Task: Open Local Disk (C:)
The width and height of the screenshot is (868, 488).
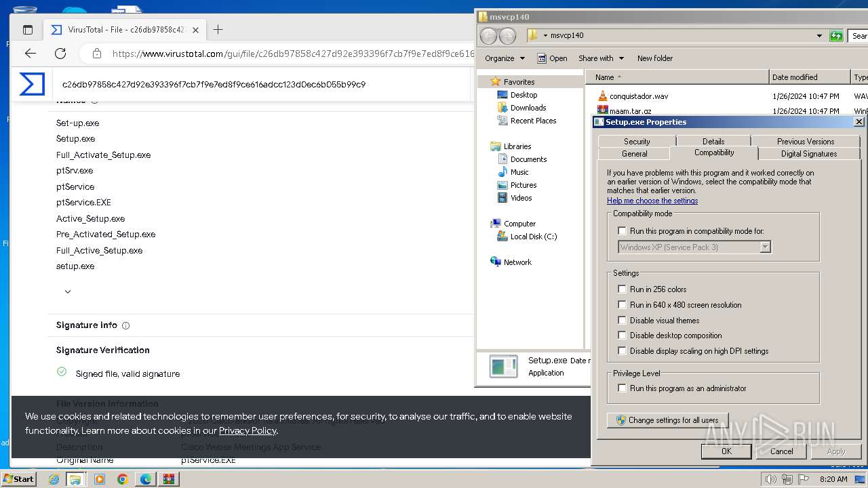Action: click(534, 237)
